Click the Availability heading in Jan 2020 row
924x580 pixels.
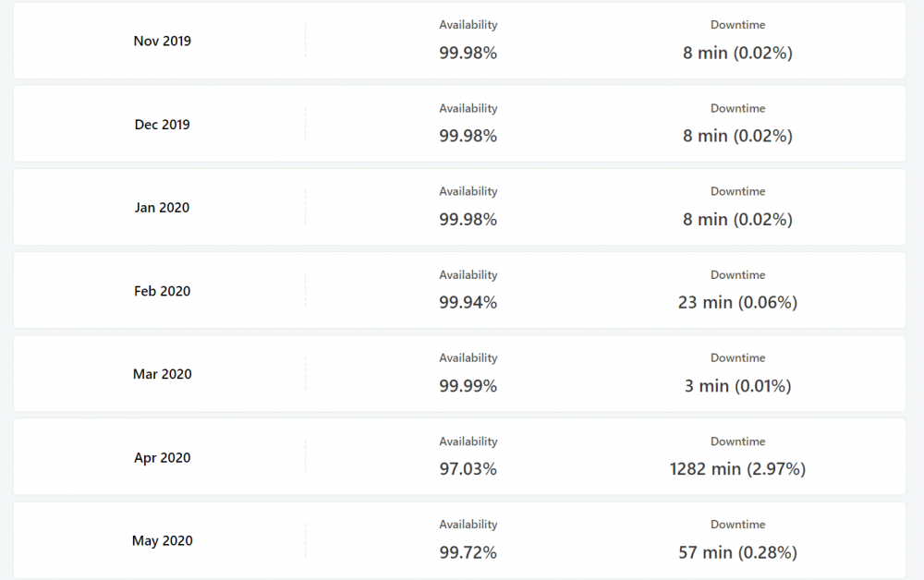(468, 191)
